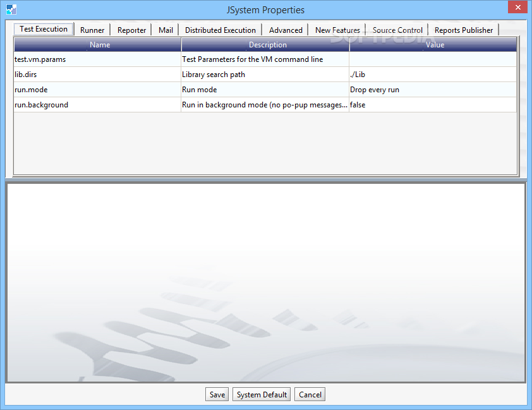Screen dimensions: 532x410
Task: Open the New Features tab
Action: (x=337, y=30)
